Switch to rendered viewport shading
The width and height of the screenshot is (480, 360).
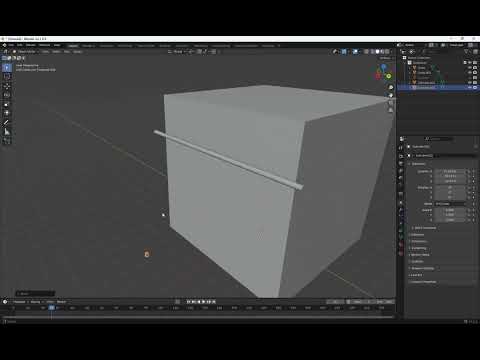[387, 52]
